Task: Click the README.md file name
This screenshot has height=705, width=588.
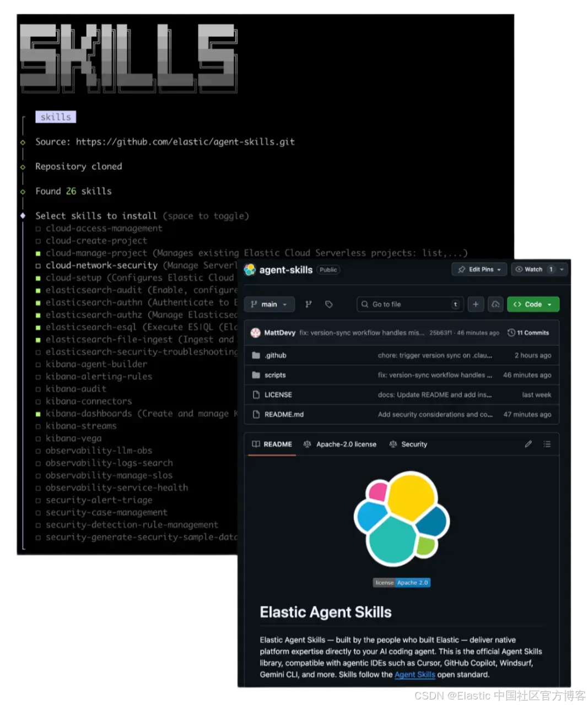Action: [284, 415]
